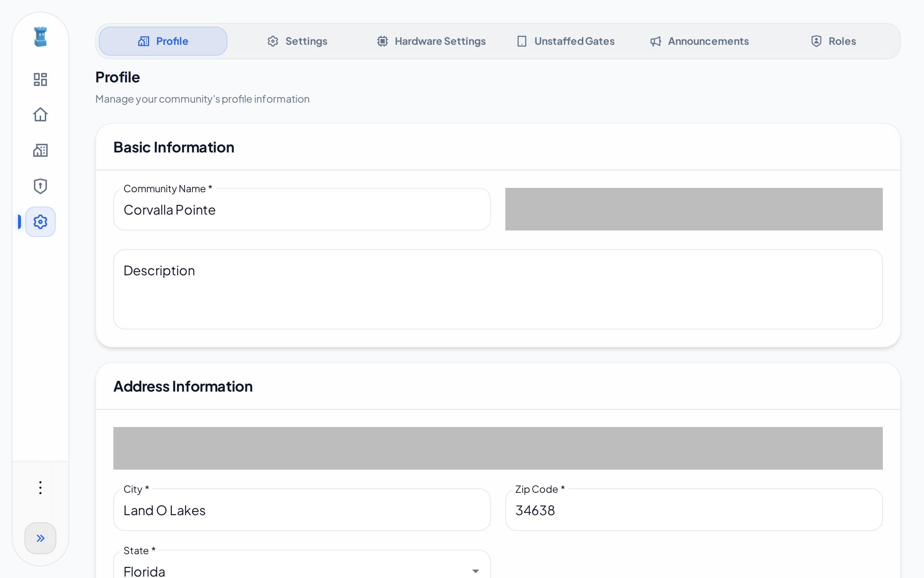Focus the City input field
This screenshot has width=924, height=578.
point(302,510)
